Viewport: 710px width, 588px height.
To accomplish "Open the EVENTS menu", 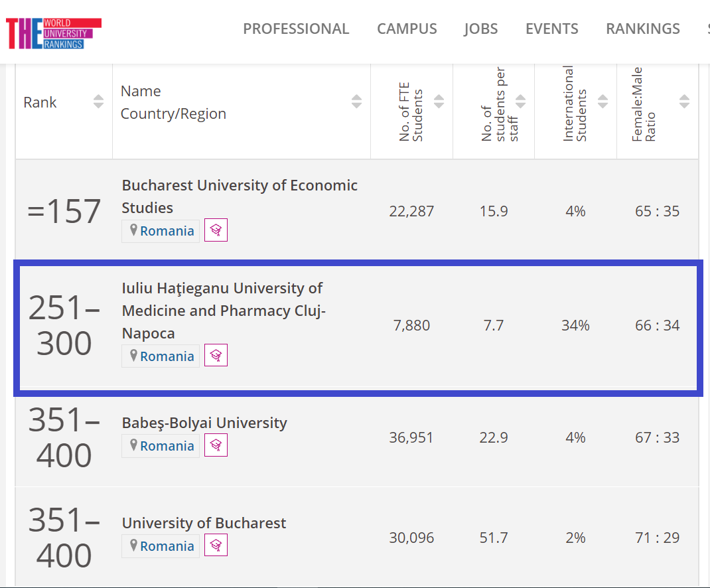I will click(552, 29).
